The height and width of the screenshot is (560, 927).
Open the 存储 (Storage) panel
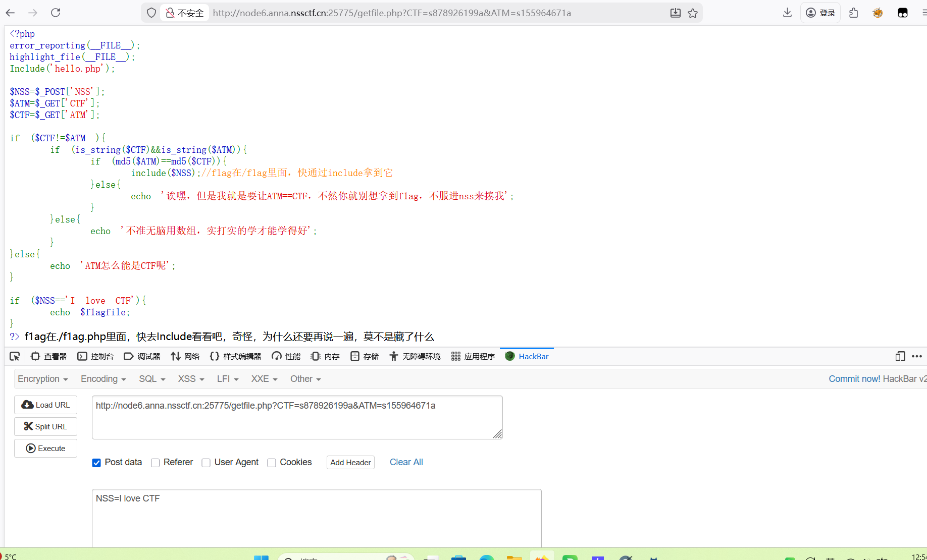[365, 356]
